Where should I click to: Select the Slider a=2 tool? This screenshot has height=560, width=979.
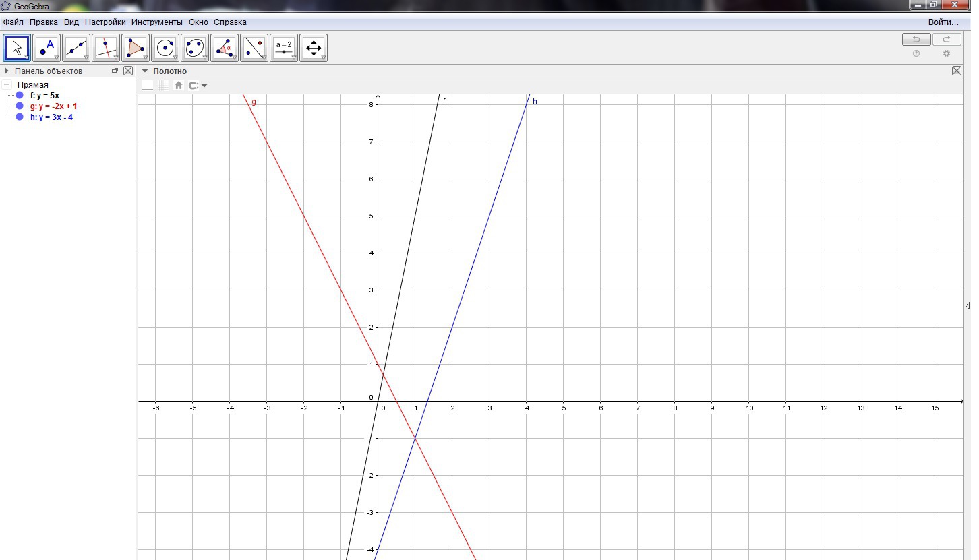point(284,48)
